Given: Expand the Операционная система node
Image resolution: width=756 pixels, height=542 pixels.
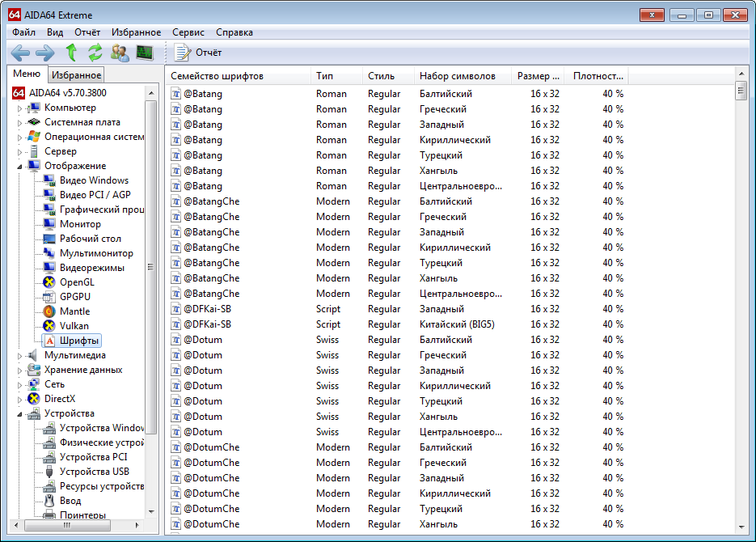Looking at the screenshot, I should [19, 138].
